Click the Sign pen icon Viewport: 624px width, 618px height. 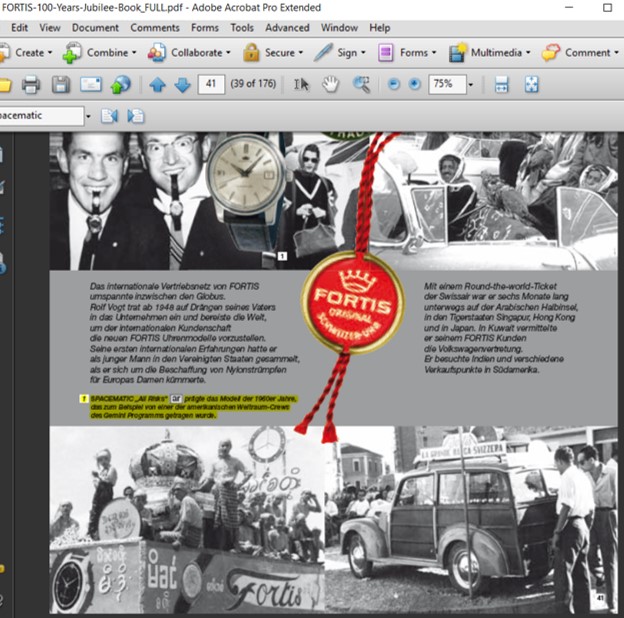323,52
